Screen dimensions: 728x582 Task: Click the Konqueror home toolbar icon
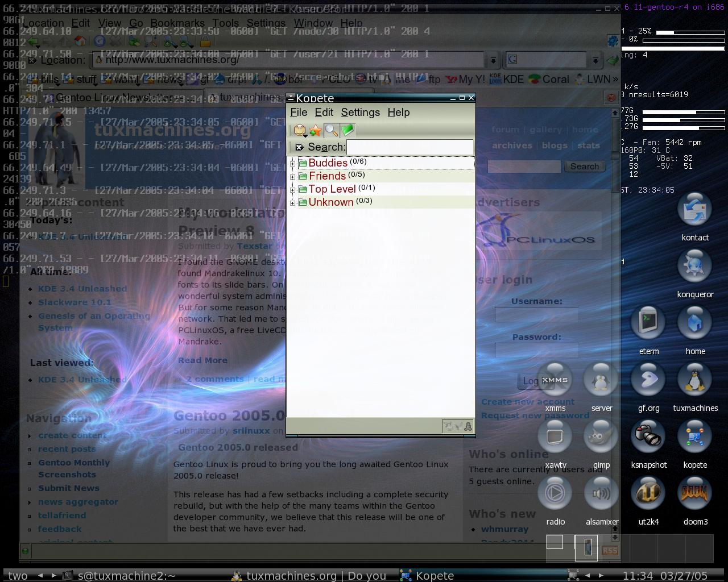[x=80, y=41]
